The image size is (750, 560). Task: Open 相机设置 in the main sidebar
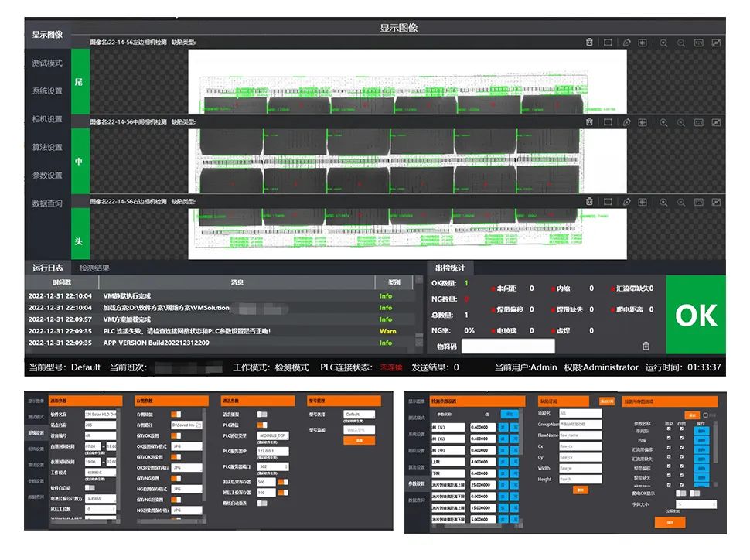tap(47, 119)
